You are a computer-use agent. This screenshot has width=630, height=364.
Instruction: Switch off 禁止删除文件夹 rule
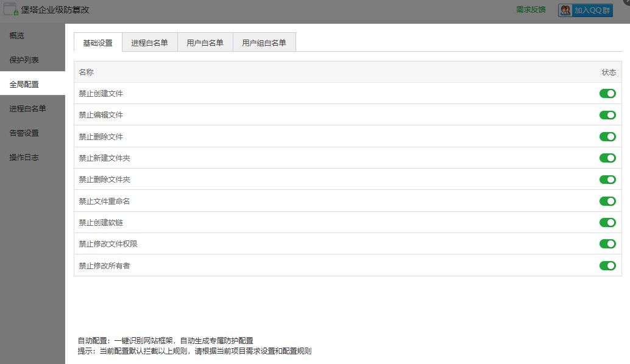tap(607, 180)
